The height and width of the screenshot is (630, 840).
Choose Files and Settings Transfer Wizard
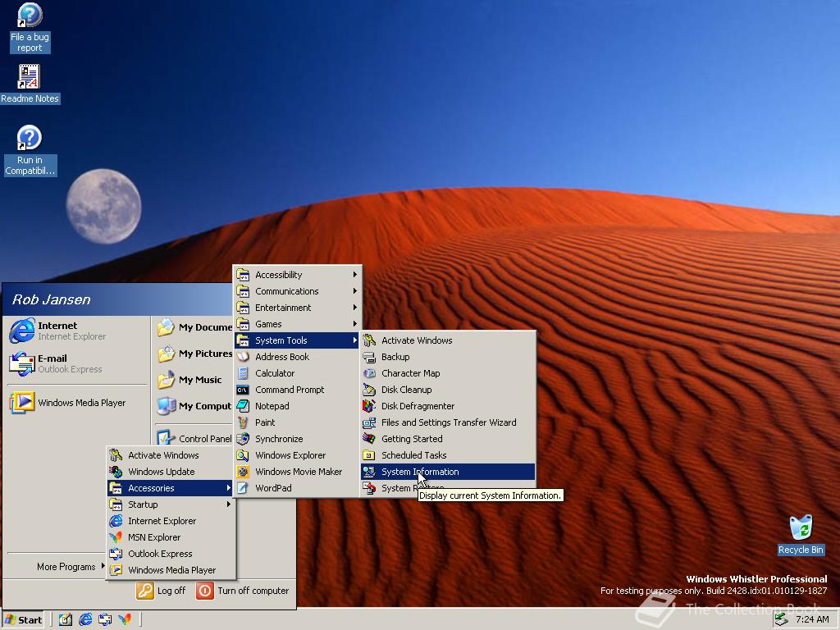click(448, 422)
